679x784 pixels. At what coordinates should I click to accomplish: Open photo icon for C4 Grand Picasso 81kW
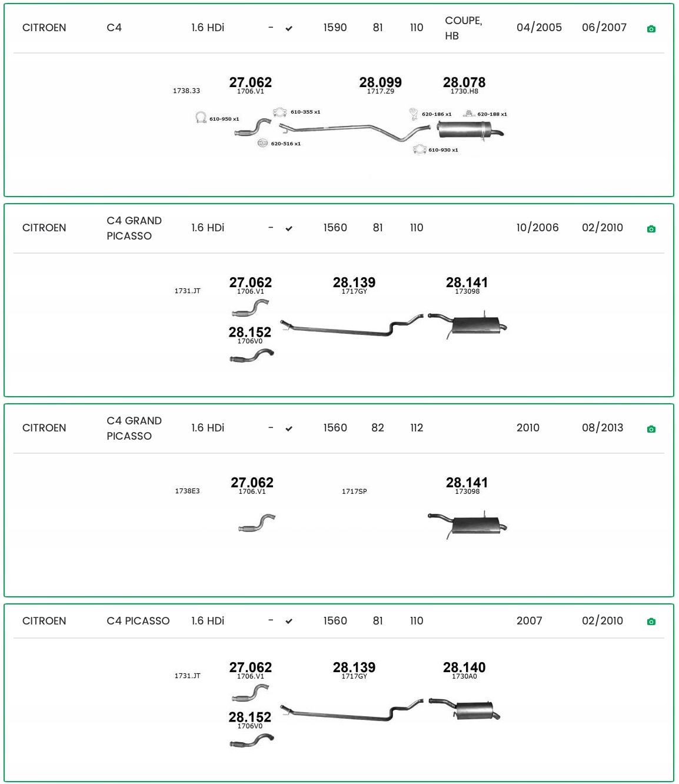651,229
